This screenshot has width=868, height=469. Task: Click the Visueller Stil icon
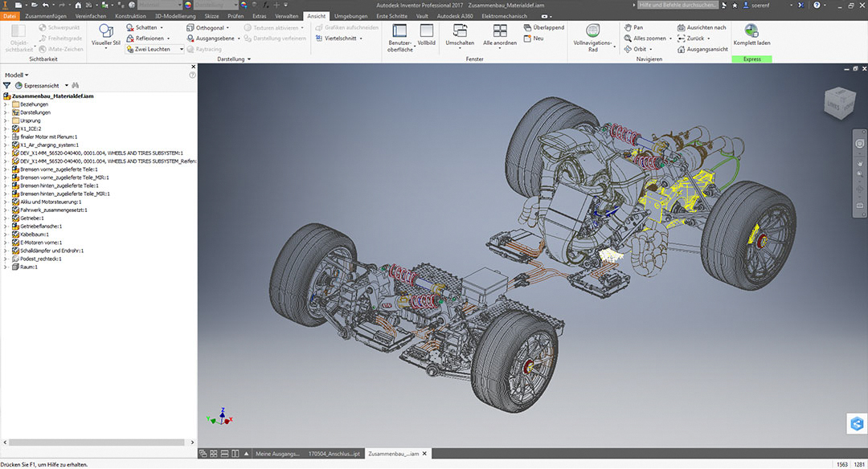pos(106,31)
